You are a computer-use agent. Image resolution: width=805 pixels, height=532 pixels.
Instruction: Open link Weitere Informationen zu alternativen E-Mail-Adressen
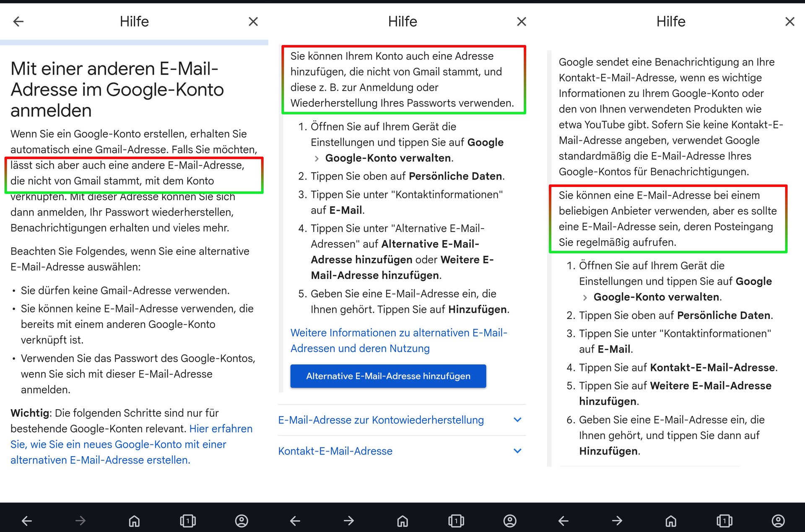[x=398, y=340]
